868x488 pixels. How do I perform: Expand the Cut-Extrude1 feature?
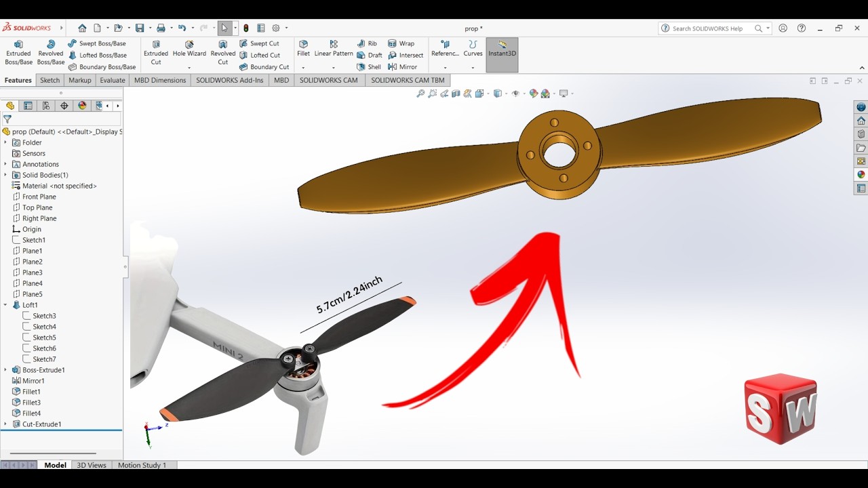point(5,424)
